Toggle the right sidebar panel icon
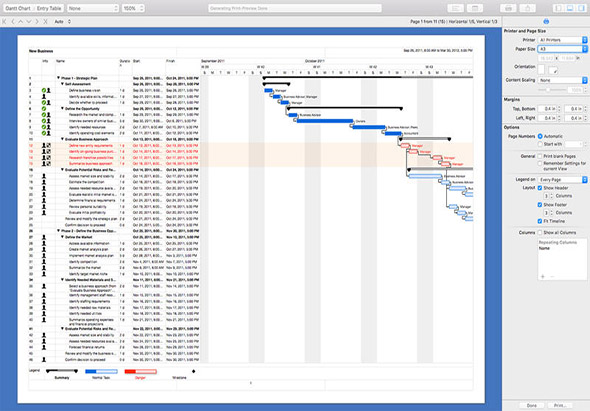Viewport: 590px width, 411px height. click(581, 8)
